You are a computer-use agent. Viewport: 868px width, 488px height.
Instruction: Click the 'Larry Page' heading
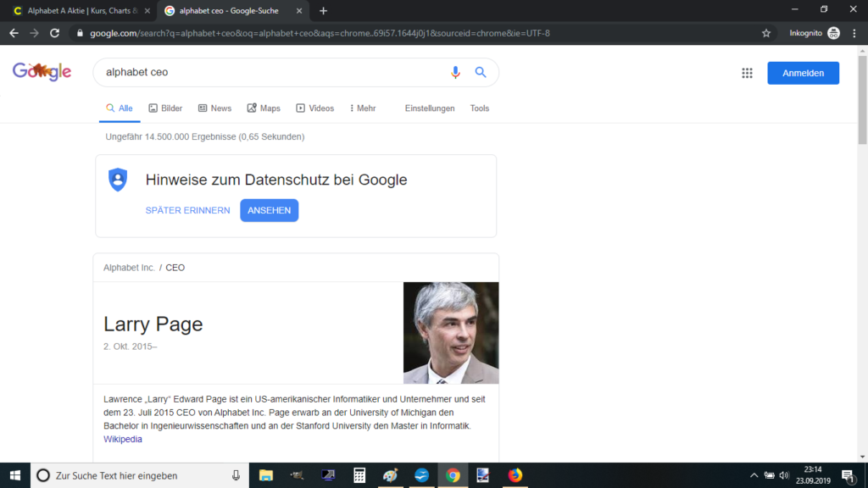[x=153, y=324]
